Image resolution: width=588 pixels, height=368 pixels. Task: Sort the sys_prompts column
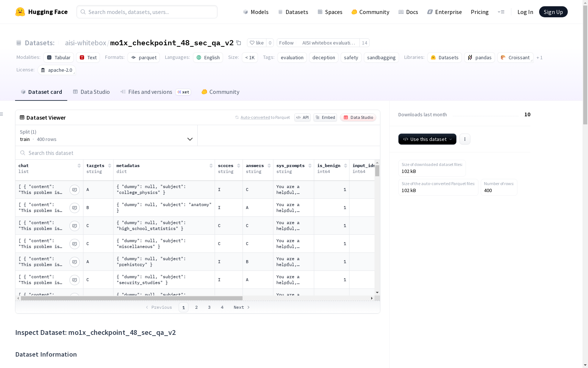pos(310,166)
